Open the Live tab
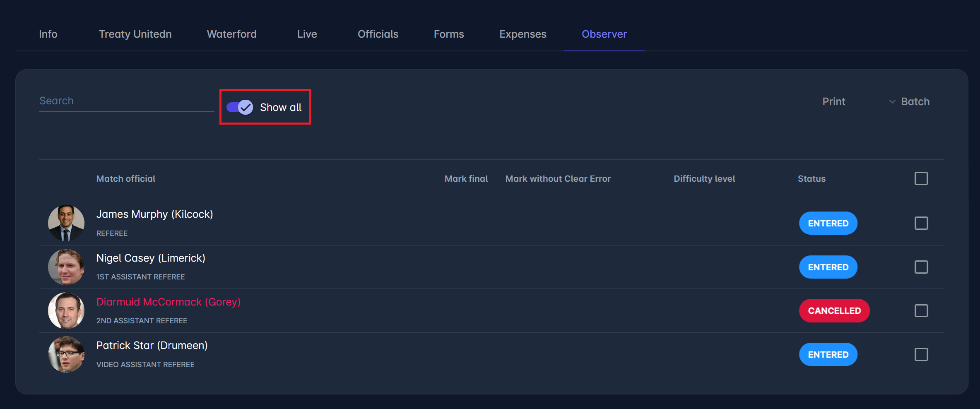 point(307,34)
